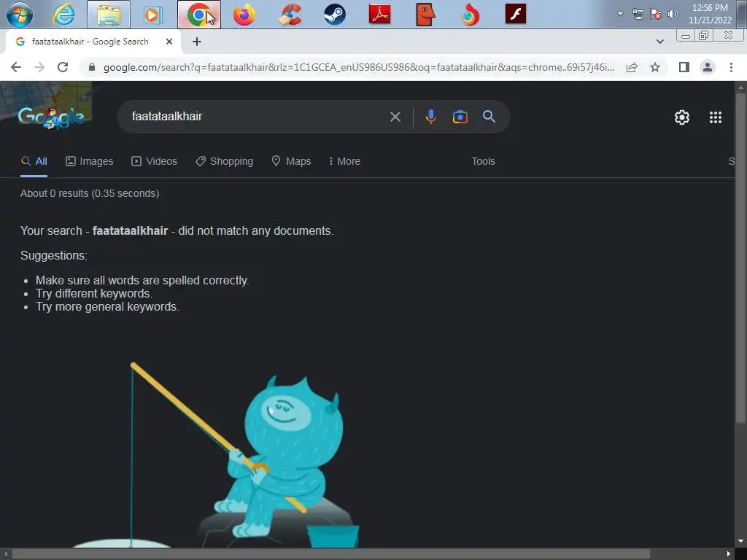Click the volume speaker tray icon

[x=673, y=14]
